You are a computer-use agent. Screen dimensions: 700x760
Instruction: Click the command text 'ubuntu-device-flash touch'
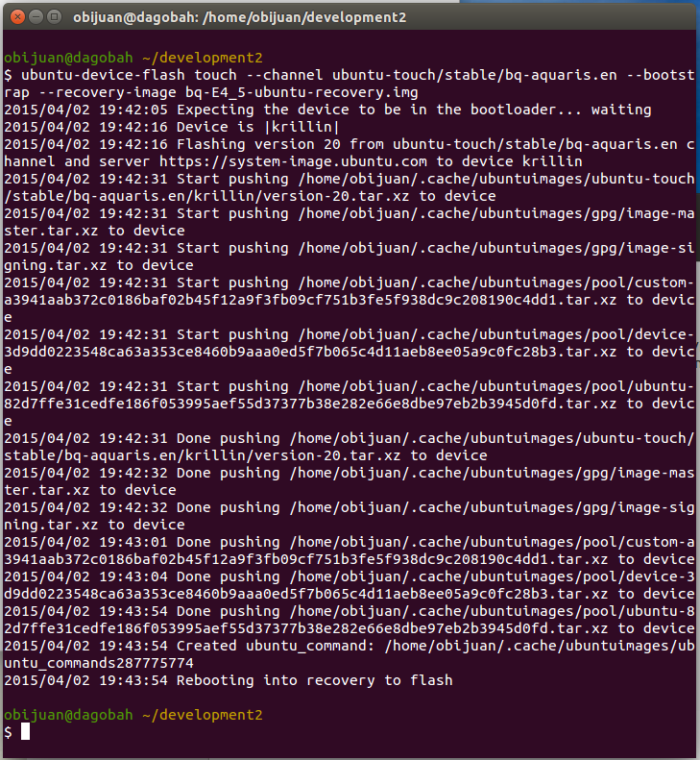129,75
